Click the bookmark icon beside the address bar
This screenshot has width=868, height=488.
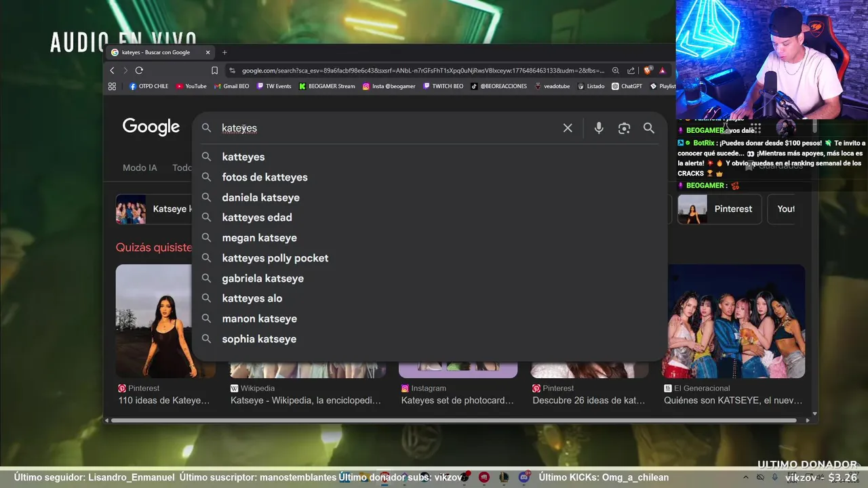(214, 70)
